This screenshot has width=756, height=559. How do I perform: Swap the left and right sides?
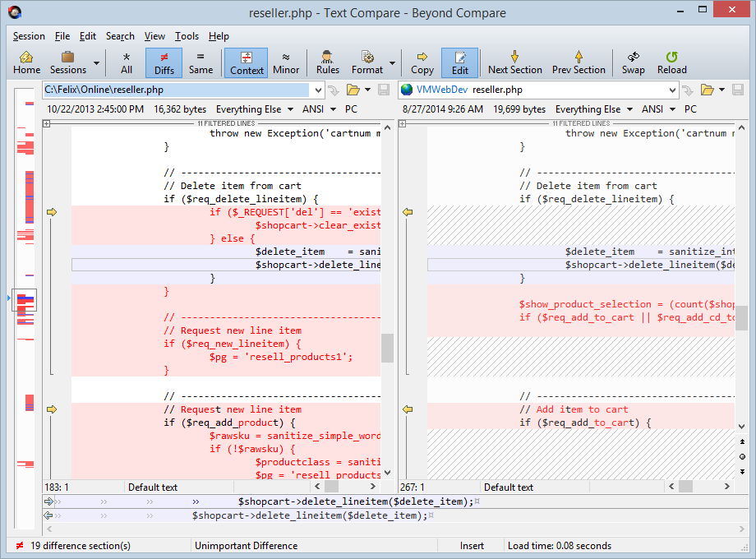pos(633,62)
